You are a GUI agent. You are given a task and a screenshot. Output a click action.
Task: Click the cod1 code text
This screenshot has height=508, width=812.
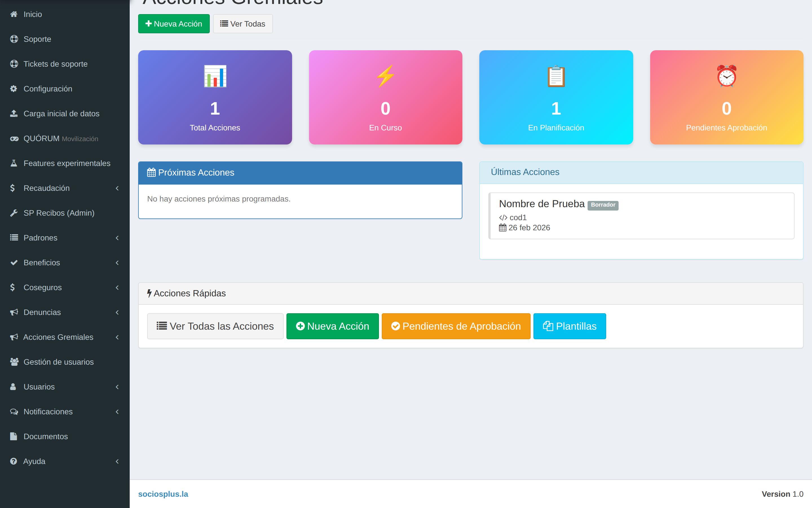pyautogui.click(x=518, y=218)
